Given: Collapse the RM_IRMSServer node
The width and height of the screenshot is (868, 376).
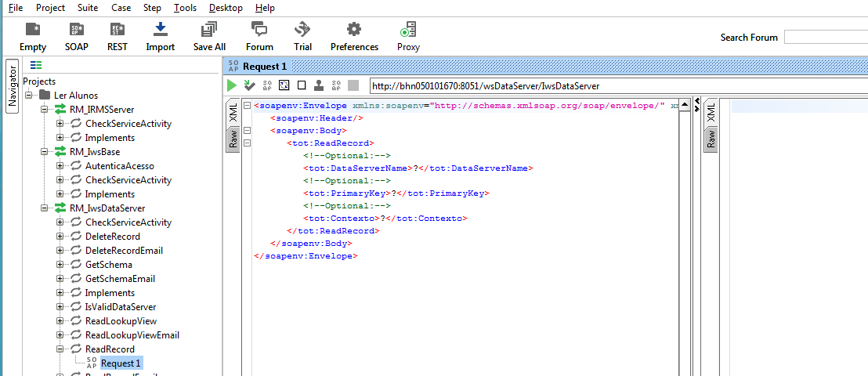Looking at the screenshot, I should tap(45, 110).
